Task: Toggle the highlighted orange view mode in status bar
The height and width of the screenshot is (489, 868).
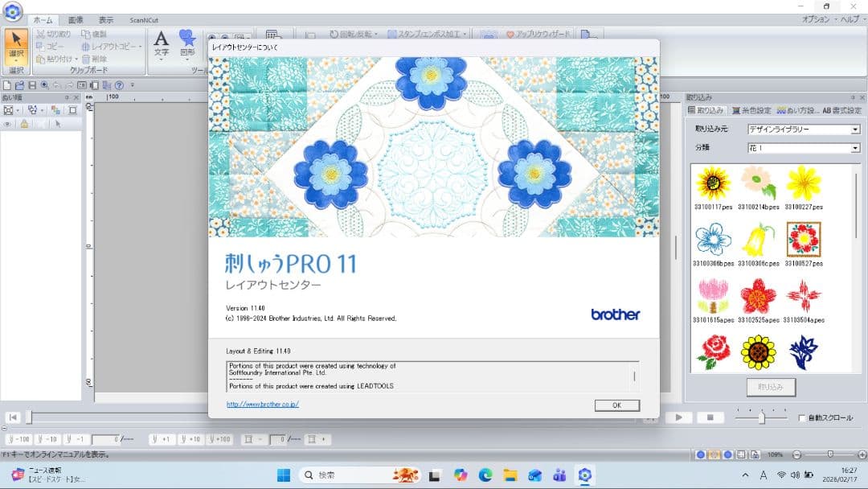Action: (714, 454)
